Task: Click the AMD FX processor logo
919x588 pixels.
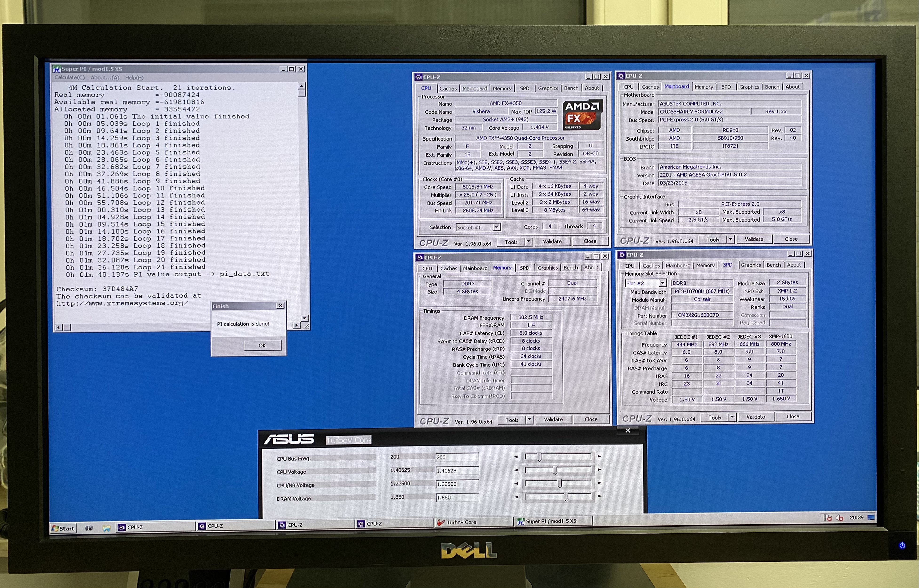Action: pyautogui.click(x=582, y=114)
